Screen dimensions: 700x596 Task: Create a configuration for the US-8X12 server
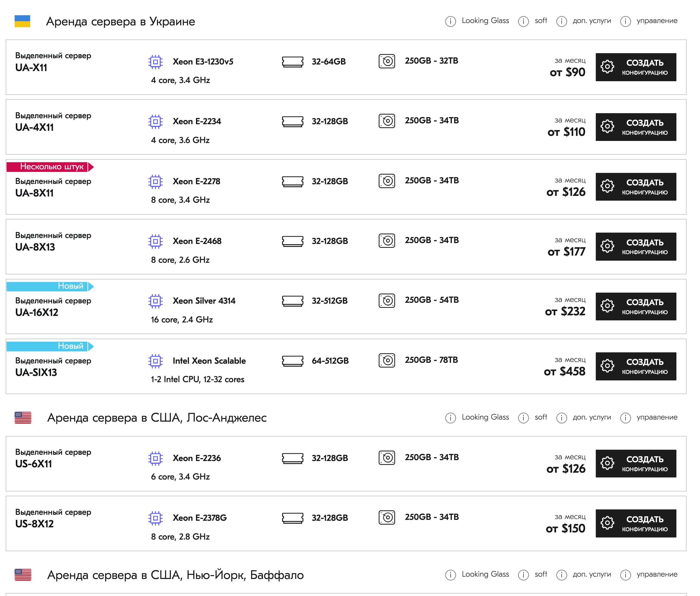[x=636, y=523]
